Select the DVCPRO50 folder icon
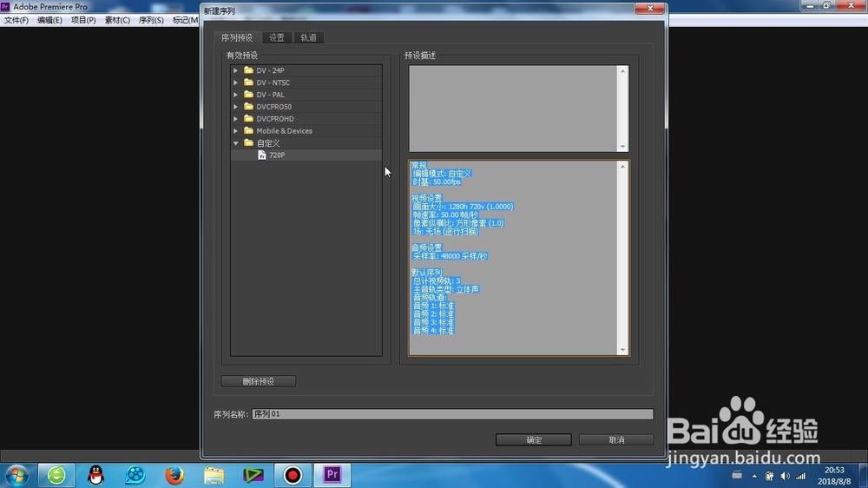868x488 pixels. click(248, 107)
